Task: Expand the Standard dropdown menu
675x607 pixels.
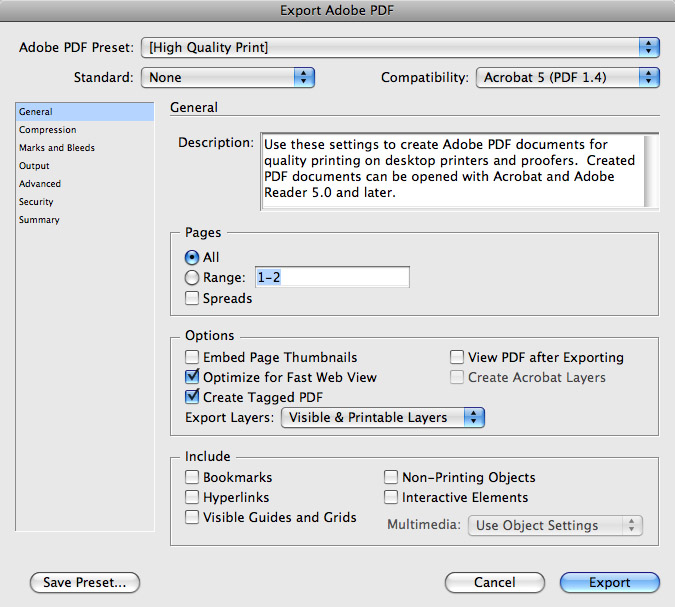Action: click(228, 77)
